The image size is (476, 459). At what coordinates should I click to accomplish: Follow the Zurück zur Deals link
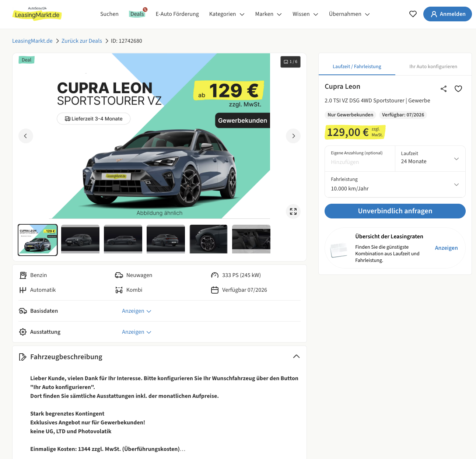click(82, 41)
